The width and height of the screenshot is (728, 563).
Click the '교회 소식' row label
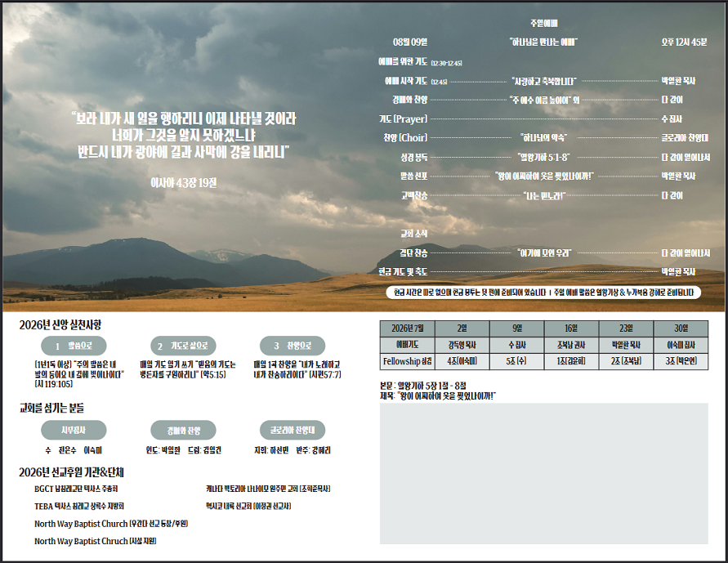[413, 234]
